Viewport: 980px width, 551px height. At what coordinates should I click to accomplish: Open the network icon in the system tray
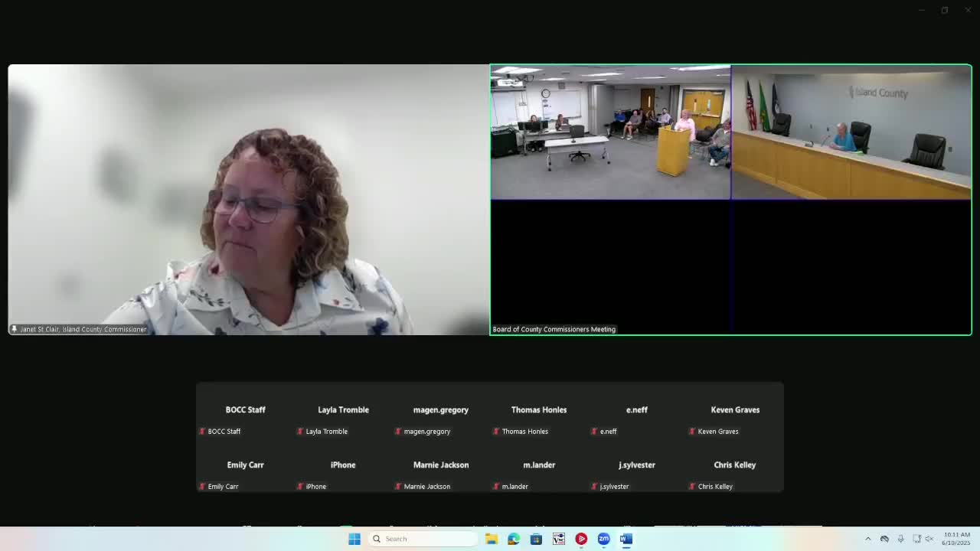click(916, 539)
